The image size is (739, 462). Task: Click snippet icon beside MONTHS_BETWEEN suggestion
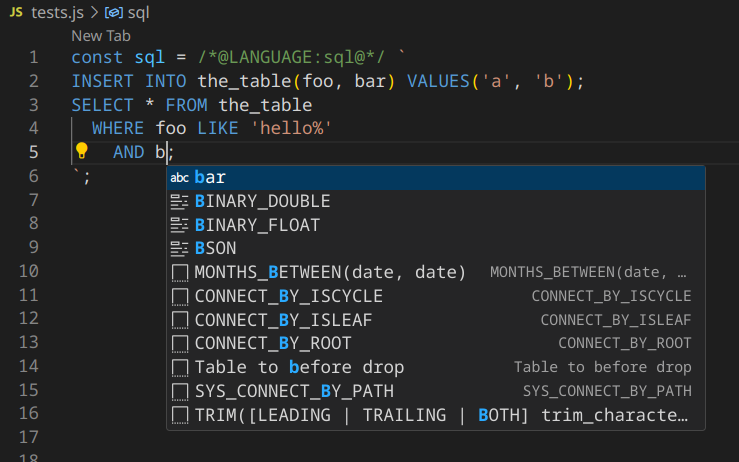[180, 272]
